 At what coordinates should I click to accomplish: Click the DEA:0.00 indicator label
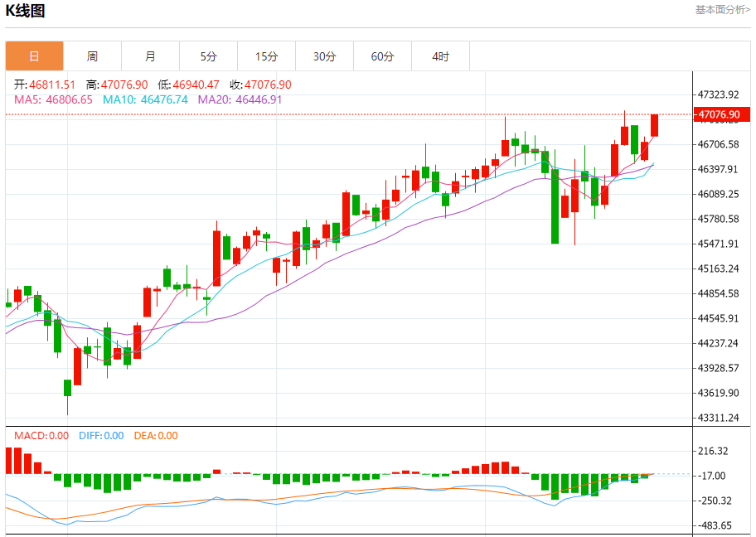(156, 436)
